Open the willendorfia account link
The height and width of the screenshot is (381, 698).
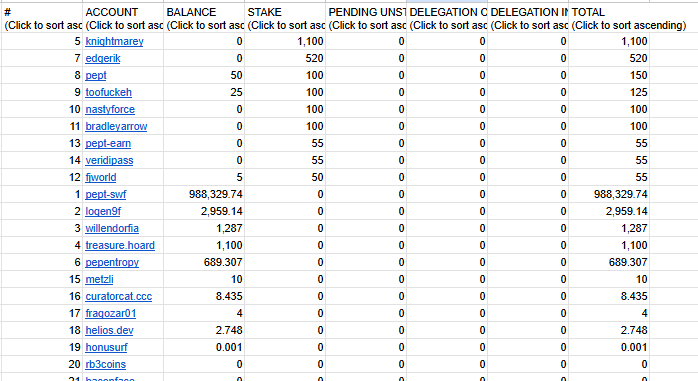pyautogui.click(x=112, y=228)
